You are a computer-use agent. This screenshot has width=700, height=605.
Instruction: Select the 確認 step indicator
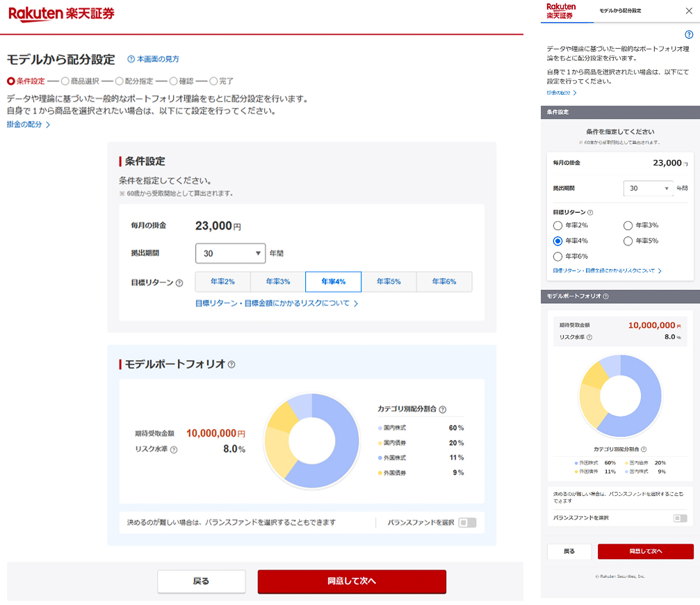(x=181, y=81)
